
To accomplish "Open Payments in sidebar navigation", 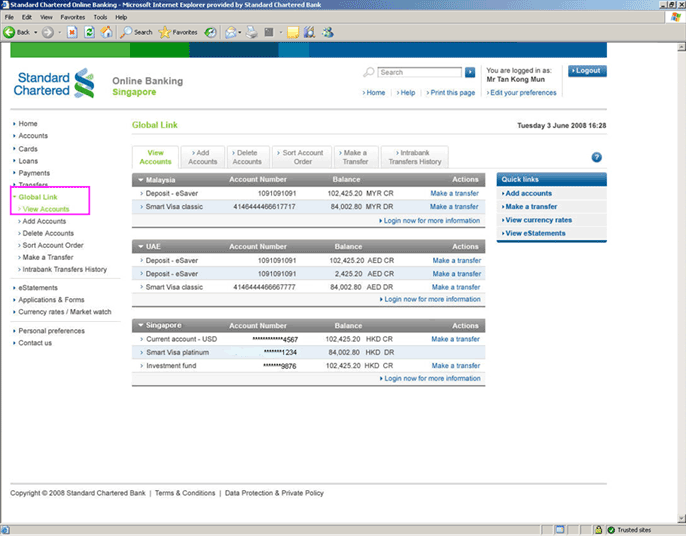I will coord(34,173).
